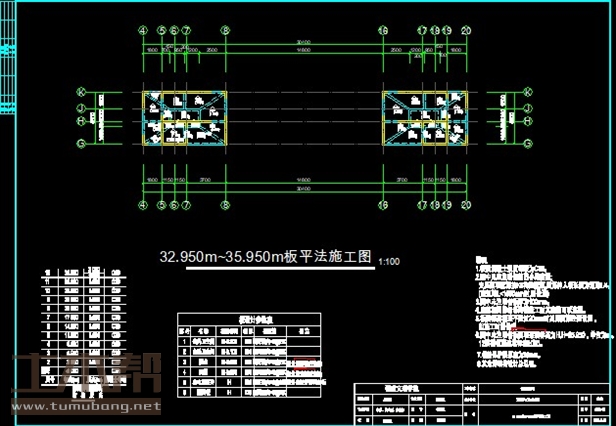
Task: Open the www.tumubang.net watermark link
Action: (85, 407)
